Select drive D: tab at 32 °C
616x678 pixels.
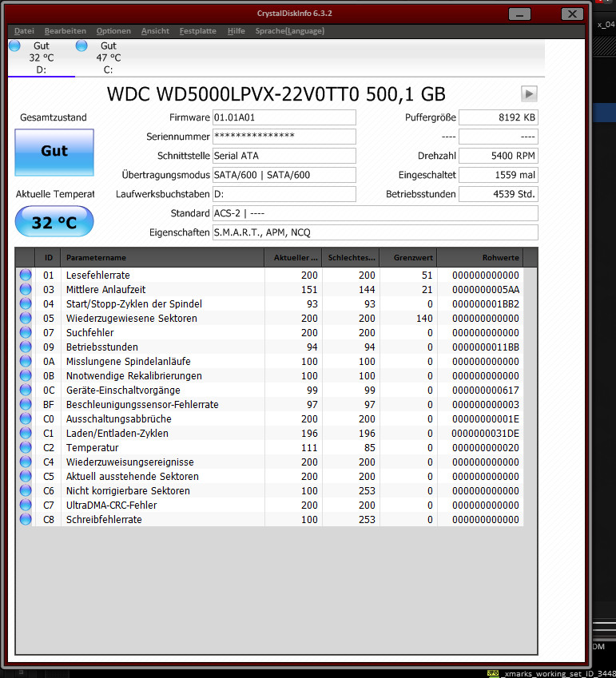(42, 57)
